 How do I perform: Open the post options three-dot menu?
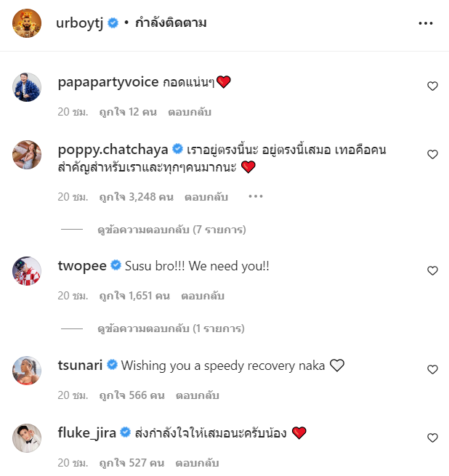[426, 23]
